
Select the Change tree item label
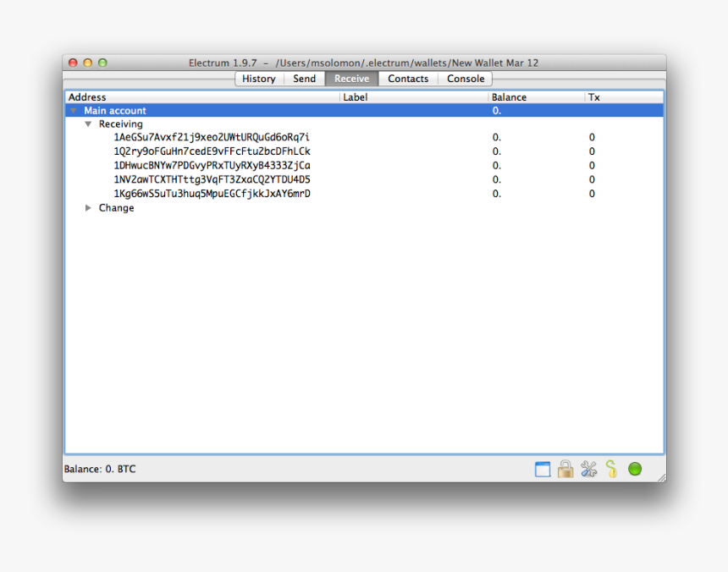(x=116, y=208)
